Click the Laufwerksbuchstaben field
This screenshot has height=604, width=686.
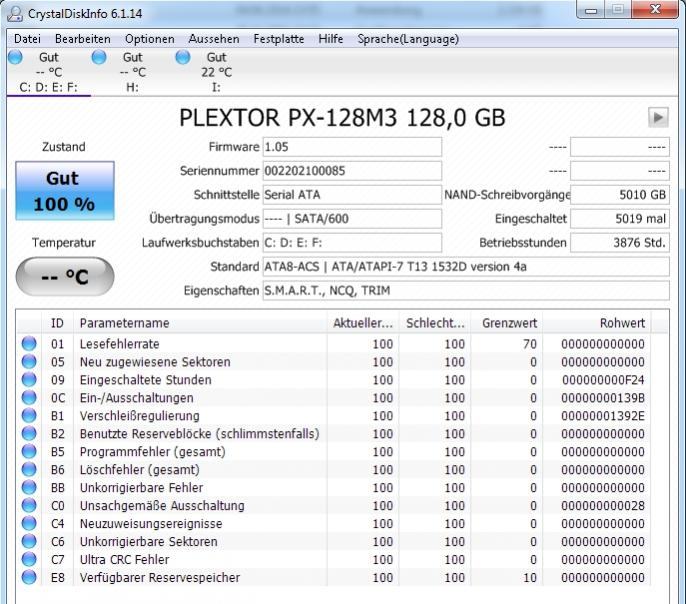click(x=352, y=243)
